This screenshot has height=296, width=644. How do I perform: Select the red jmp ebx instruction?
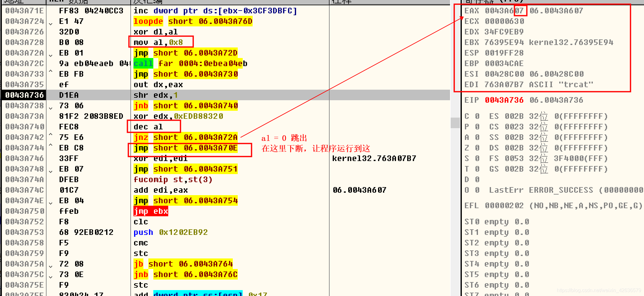151,211
